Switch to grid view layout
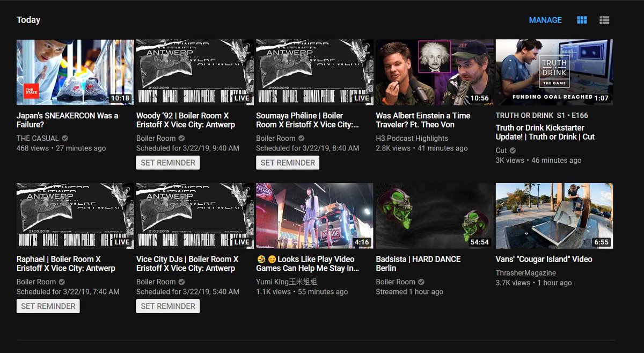644x353 pixels. coord(582,20)
